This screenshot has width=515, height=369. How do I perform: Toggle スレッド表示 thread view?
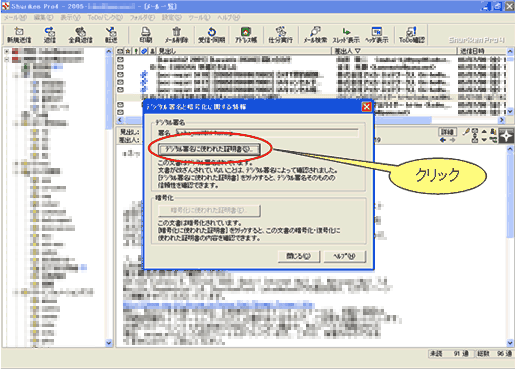point(346,35)
